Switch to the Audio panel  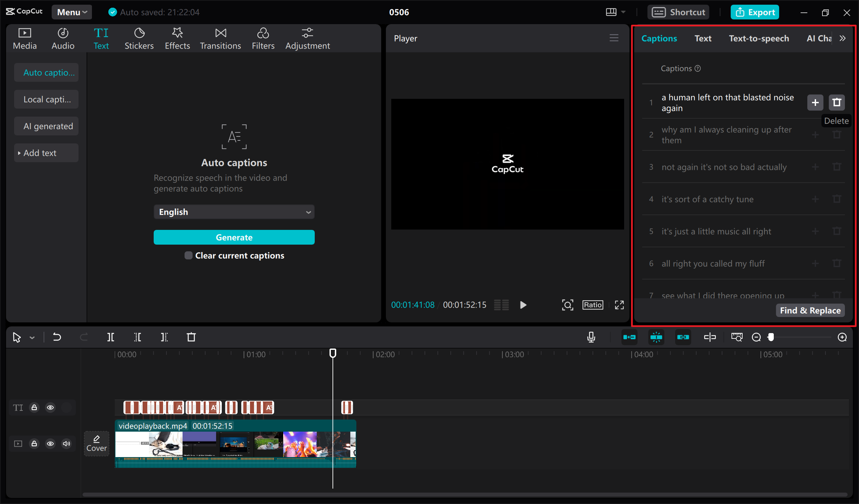click(x=63, y=38)
